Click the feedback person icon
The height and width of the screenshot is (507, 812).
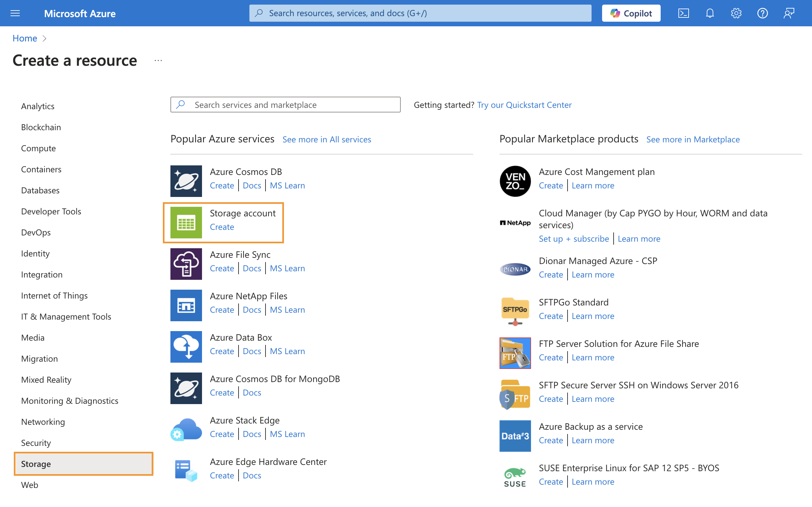(x=789, y=13)
